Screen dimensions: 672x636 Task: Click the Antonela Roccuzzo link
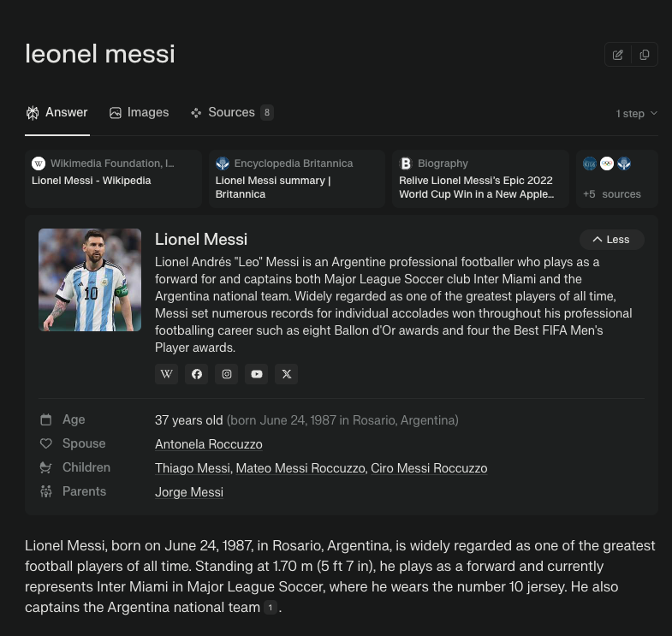209,444
